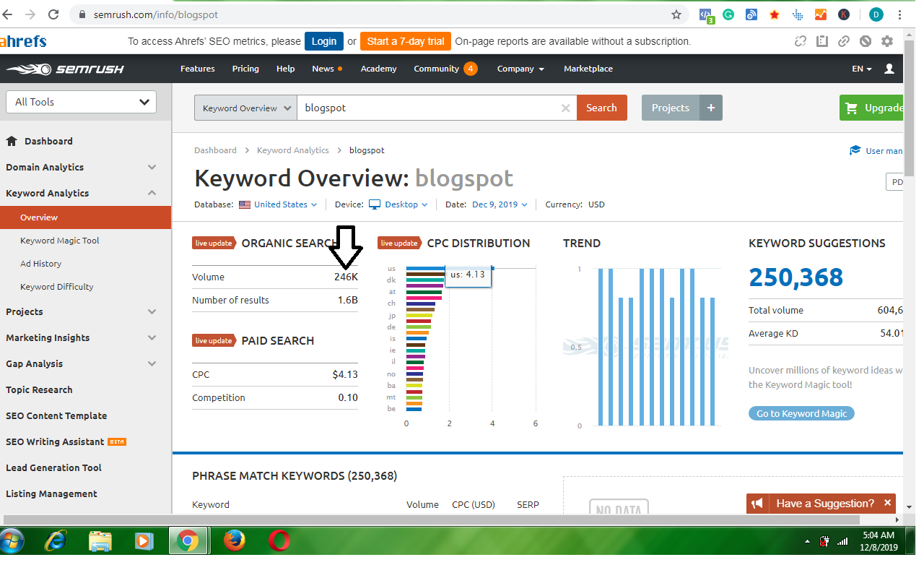This screenshot has width=924, height=578.
Task: Reload the page in Chrome
Action: (x=53, y=14)
